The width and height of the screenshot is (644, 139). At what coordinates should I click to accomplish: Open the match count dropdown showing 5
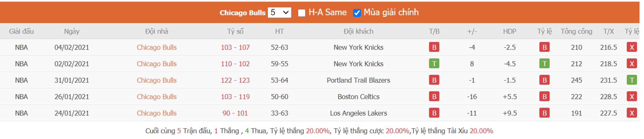[279, 12]
